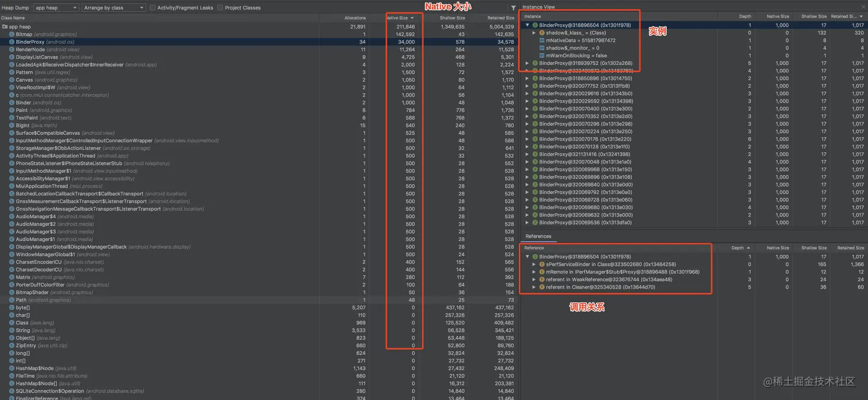Sort class list by Native Size column

coord(399,18)
